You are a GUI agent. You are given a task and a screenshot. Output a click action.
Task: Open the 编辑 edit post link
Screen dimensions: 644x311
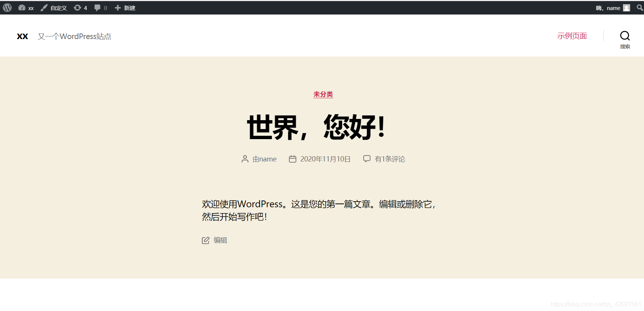point(220,241)
